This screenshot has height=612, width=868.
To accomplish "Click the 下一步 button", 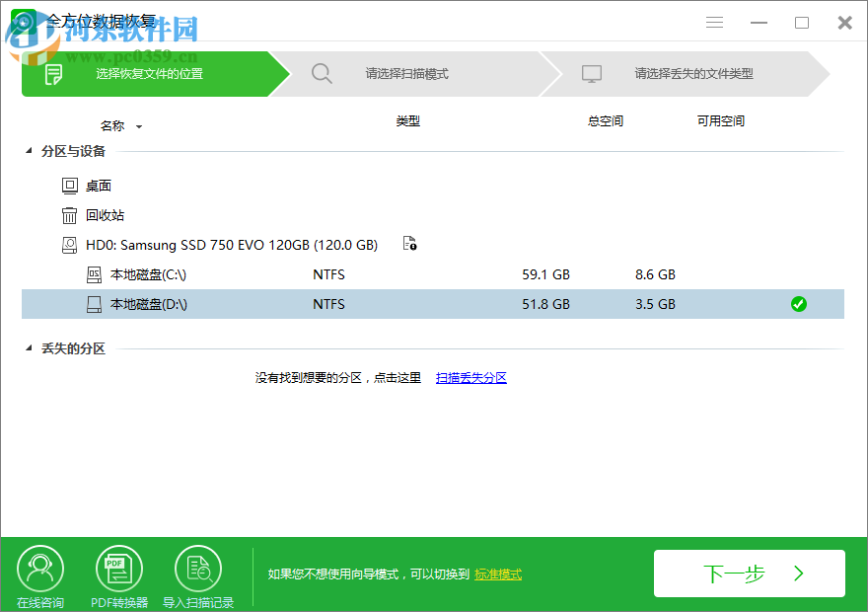I will pos(750,573).
